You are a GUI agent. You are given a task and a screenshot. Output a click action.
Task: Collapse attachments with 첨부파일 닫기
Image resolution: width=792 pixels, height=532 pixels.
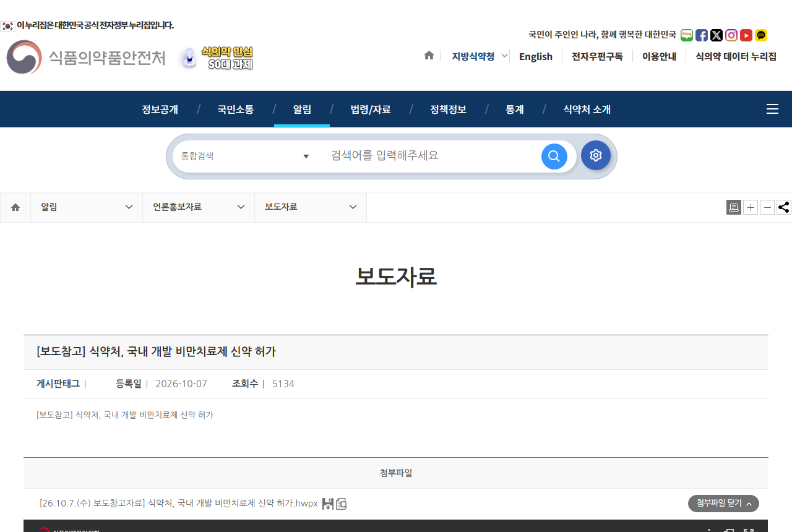click(723, 504)
